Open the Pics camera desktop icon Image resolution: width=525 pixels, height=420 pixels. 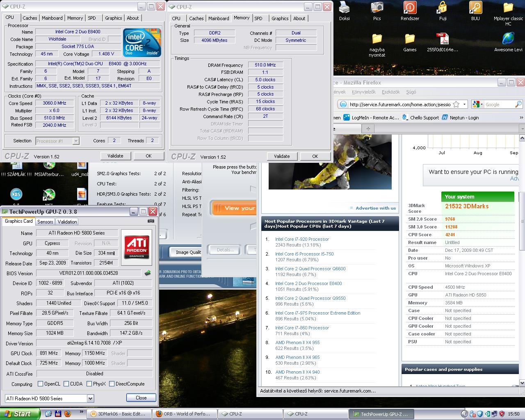tap(377, 7)
